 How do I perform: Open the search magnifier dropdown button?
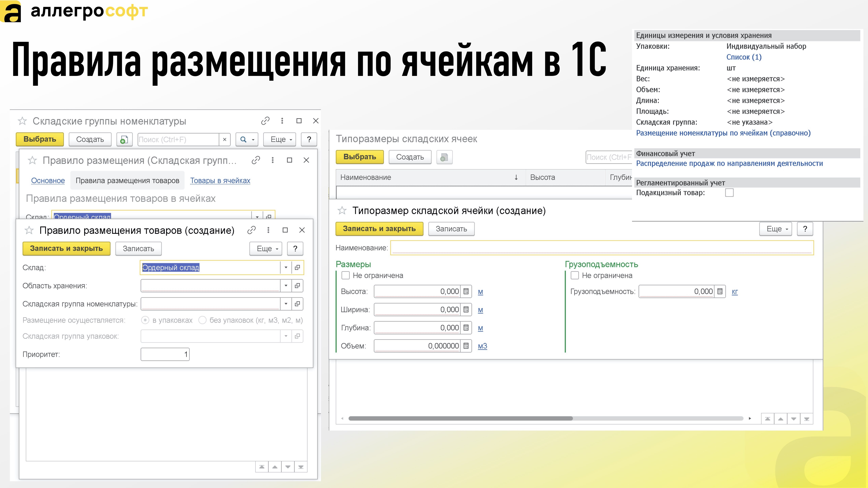point(247,139)
